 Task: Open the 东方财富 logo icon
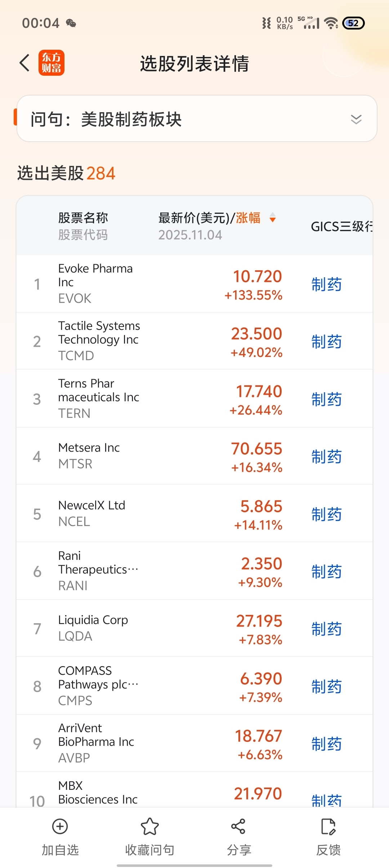tap(52, 63)
